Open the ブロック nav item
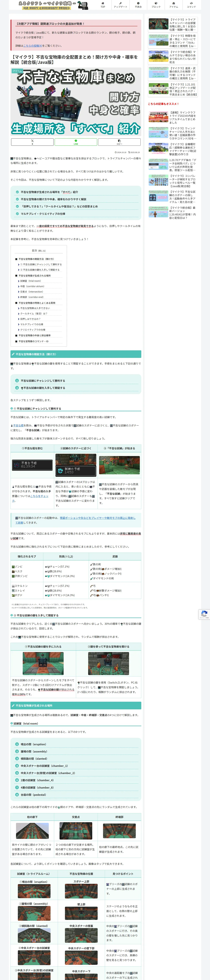 tap(156, 5)
